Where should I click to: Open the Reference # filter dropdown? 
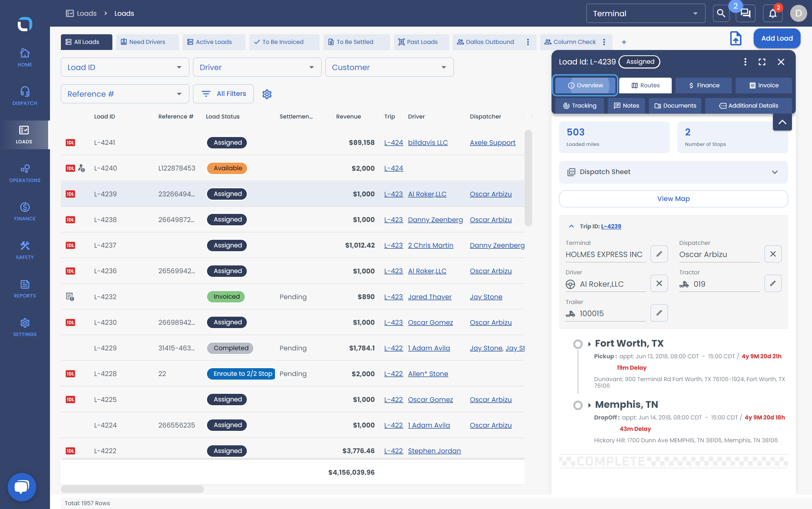(125, 94)
